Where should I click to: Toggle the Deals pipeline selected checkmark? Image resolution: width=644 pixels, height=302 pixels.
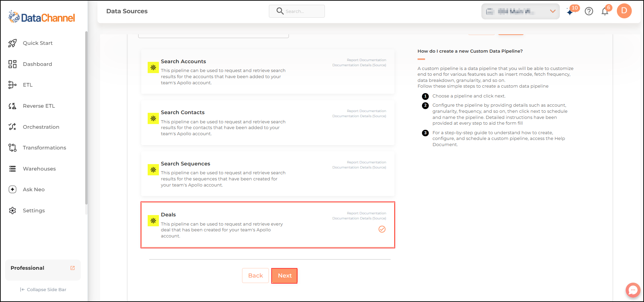tap(382, 229)
